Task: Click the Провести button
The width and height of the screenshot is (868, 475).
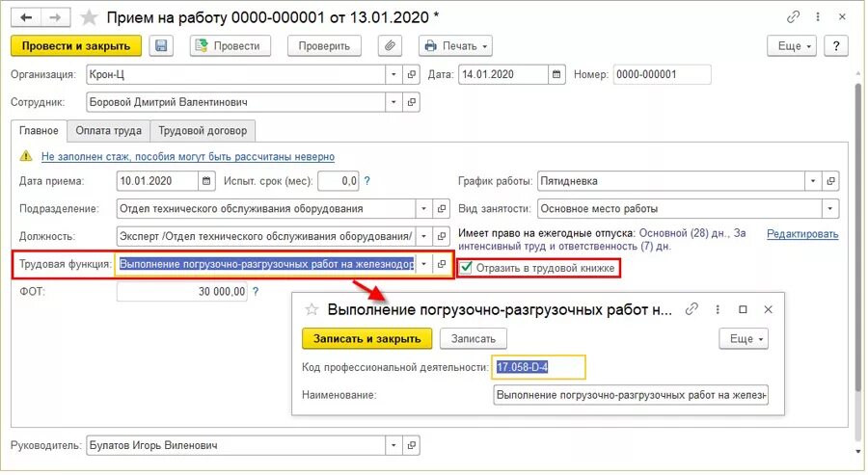Action: pyautogui.click(x=231, y=46)
